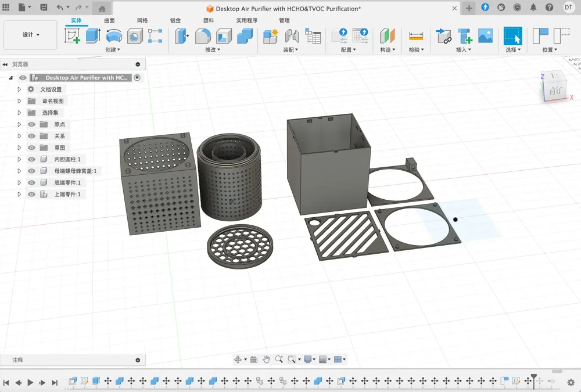
Task: Insert an image canvas
Action: pyautogui.click(x=485, y=36)
